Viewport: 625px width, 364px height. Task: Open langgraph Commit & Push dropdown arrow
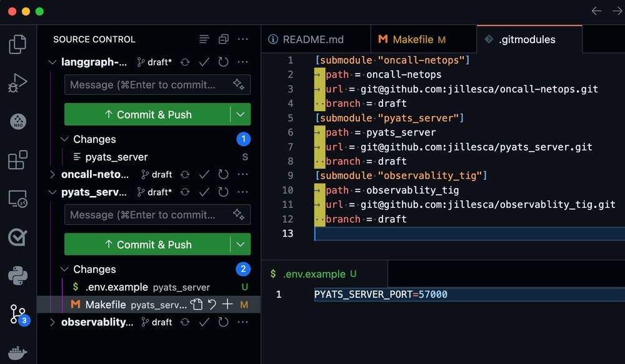pos(241,114)
